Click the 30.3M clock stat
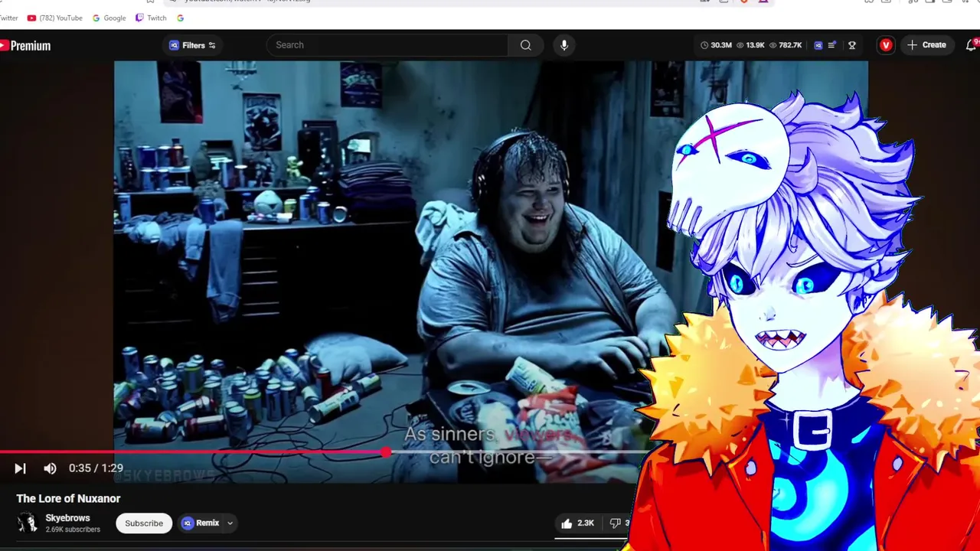 coord(716,45)
